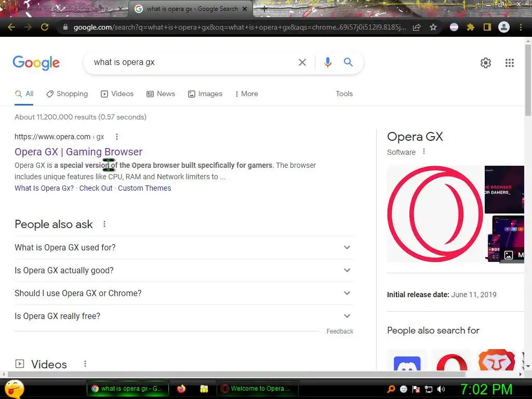Open the Opera GX | Gaming Browser result
532x399 pixels.
tap(78, 152)
